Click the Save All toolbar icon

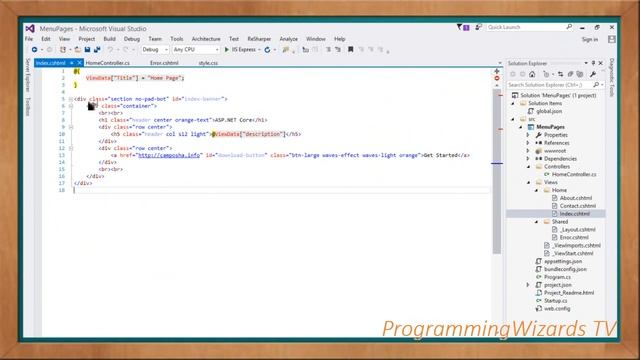tap(97, 49)
